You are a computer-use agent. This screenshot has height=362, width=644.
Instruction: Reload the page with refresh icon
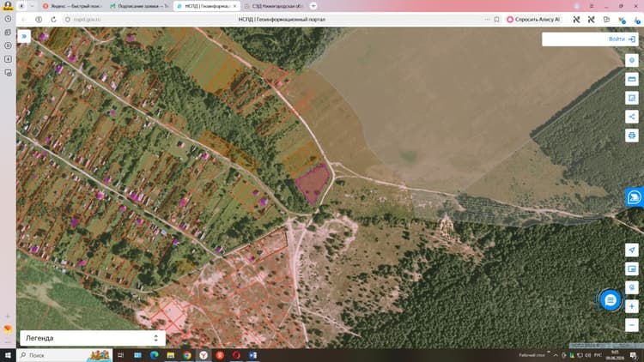pyautogui.click(x=53, y=19)
